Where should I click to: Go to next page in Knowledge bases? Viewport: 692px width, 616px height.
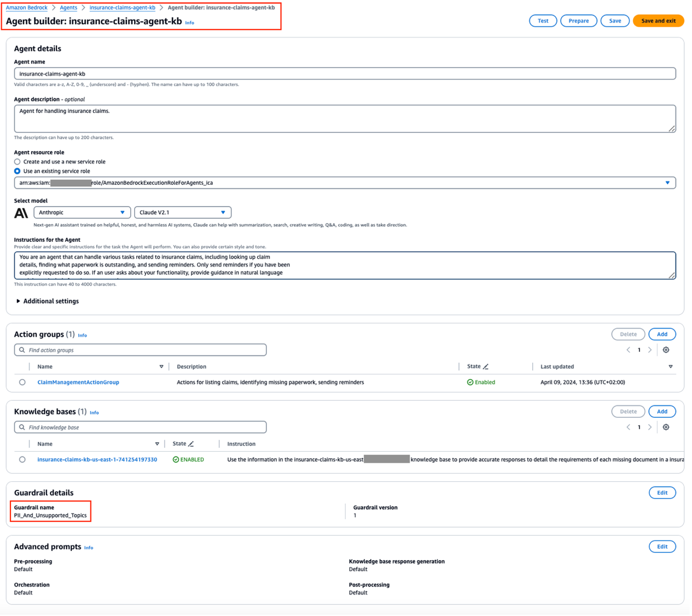(x=650, y=427)
